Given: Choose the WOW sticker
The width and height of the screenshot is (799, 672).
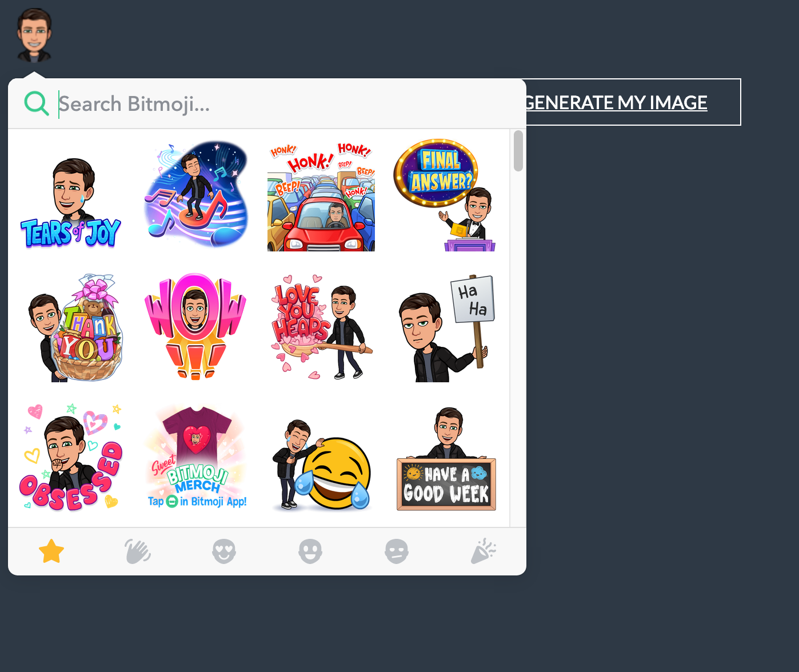Looking at the screenshot, I should [195, 327].
